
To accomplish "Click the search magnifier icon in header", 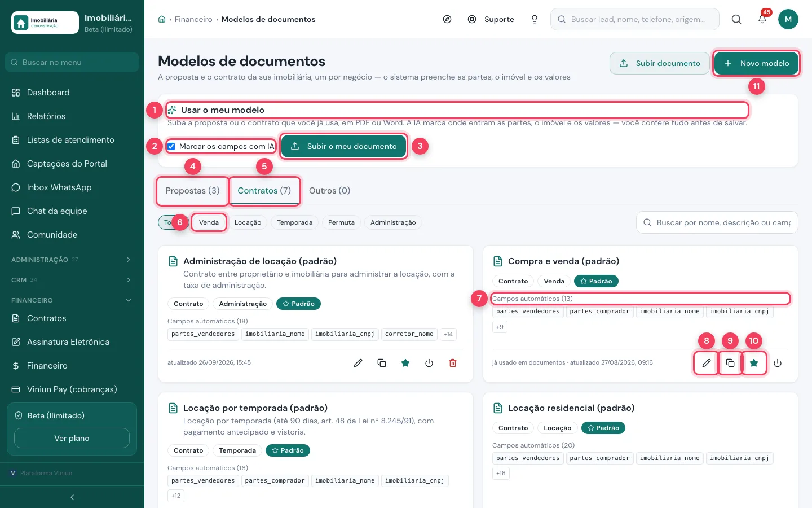I will 736,19.
